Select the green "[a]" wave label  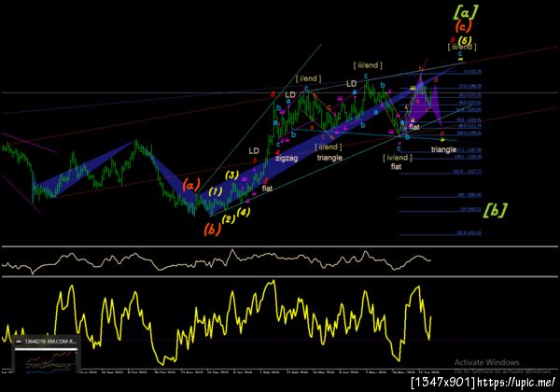[x=466, y=13]
